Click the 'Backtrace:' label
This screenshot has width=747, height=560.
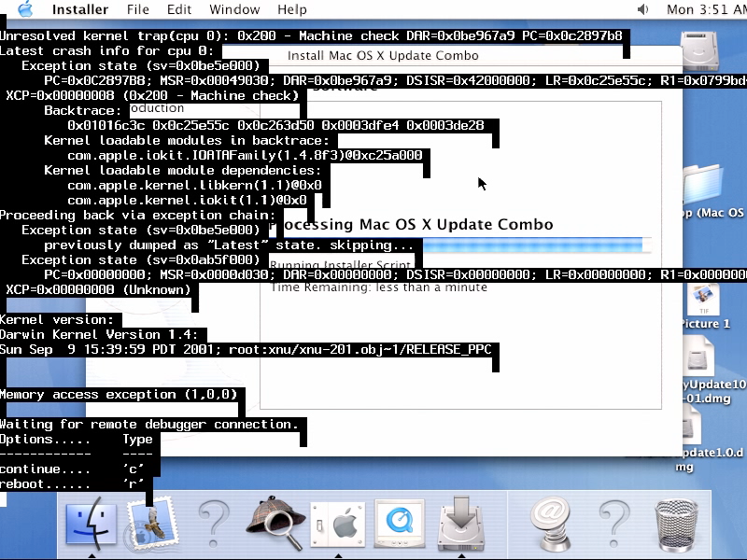[x=83, y=110]
